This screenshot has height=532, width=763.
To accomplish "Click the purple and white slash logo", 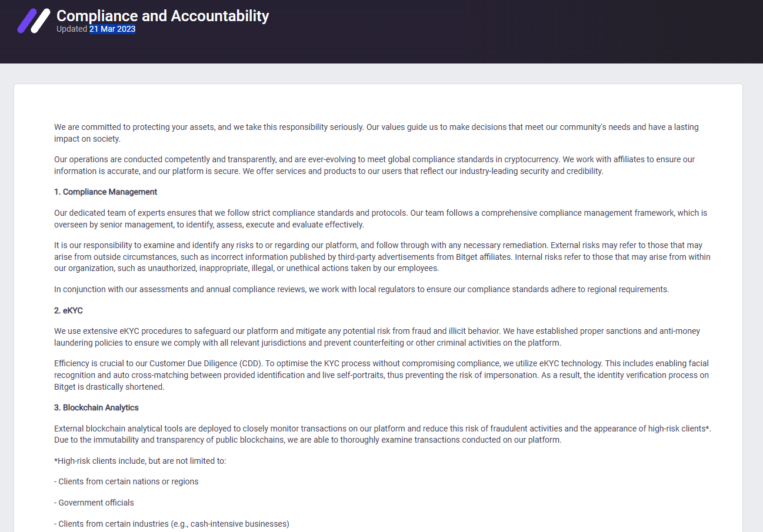I will pos(34,21).
